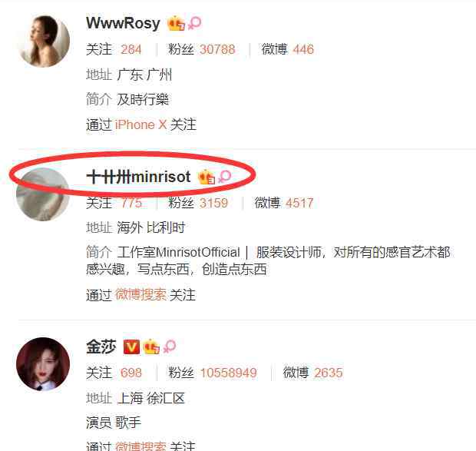Screen dimensions: 476x451
Task: Open 十卄卅minrisot's 4517 weibo posts count
Action: (299, 203)
